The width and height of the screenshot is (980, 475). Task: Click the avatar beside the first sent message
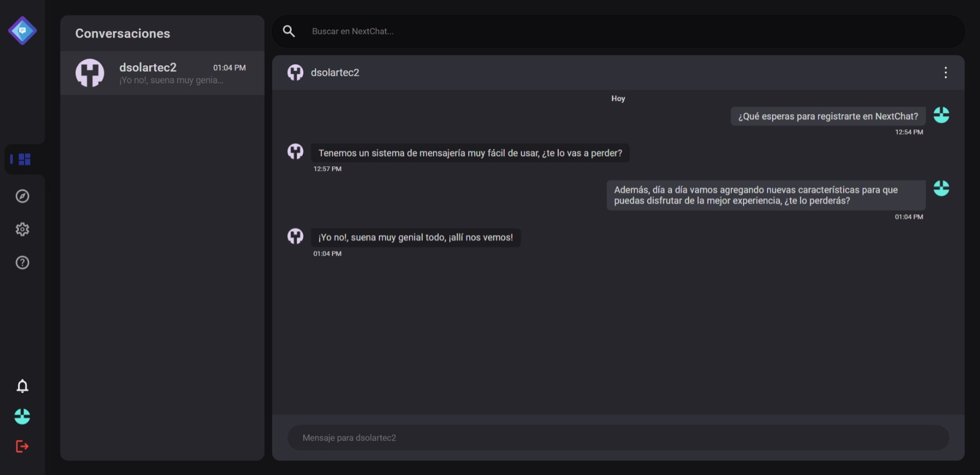click(941, 115)
